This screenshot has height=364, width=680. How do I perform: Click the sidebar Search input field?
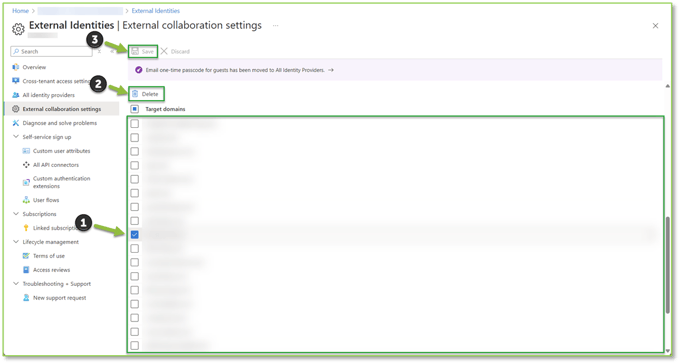pyautogui.click(x=52, y=51)
